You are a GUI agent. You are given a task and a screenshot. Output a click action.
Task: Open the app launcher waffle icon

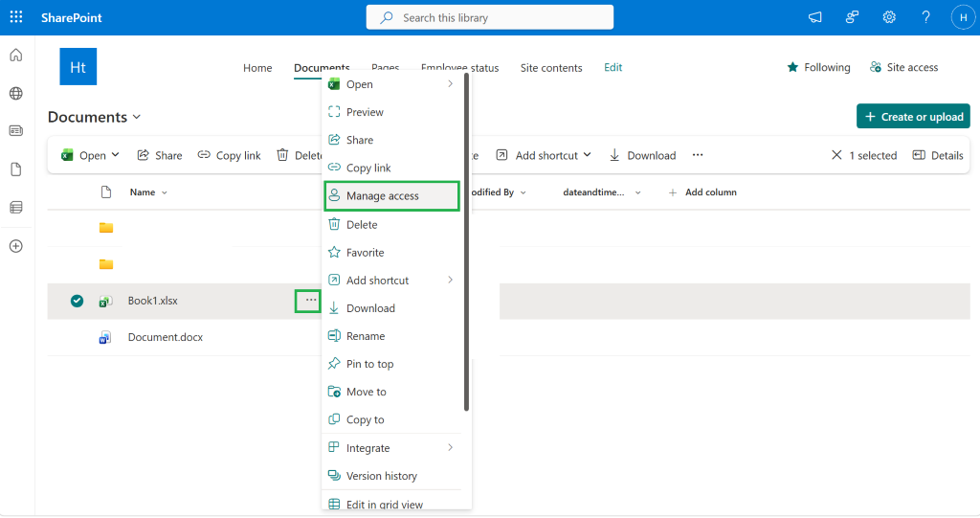click(16, 17)
